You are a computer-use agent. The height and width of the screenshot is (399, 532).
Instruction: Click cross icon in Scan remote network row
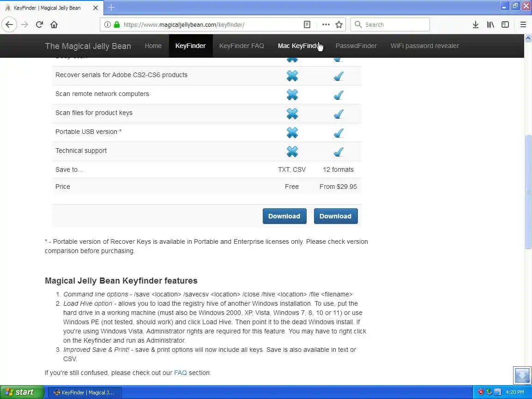tap(292, 94)
